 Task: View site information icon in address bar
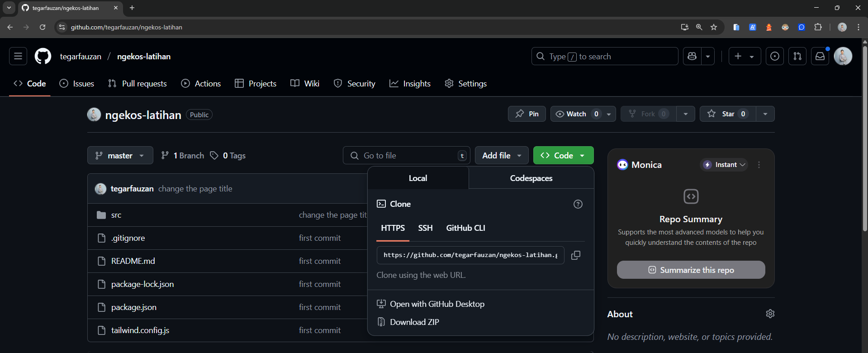coord(62,27)
